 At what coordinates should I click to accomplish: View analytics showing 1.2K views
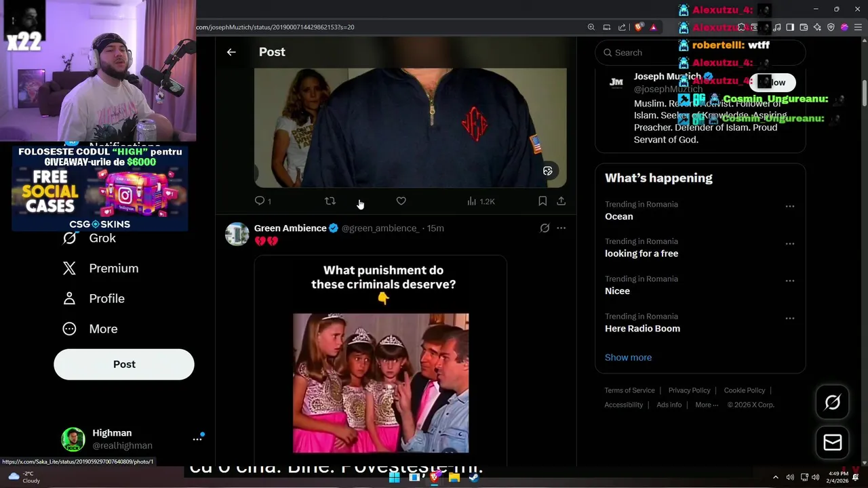coord(481,201)
